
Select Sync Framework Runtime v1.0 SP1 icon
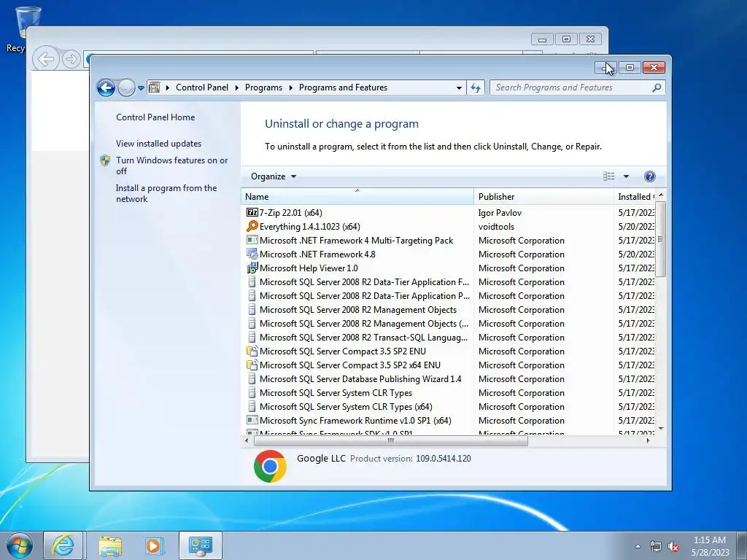click(252, 421)
